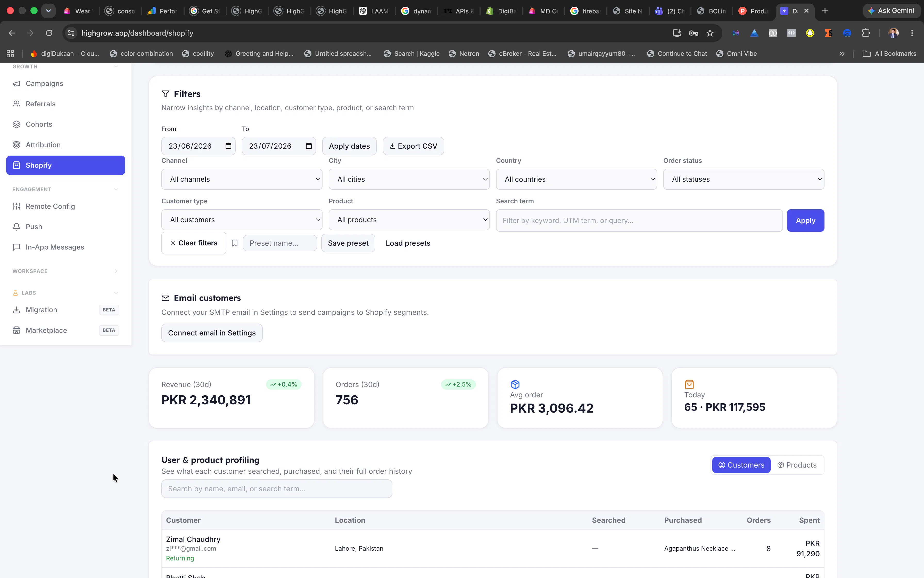
Task: Select the Shopify sidebar item
Action: pos(66,165)
